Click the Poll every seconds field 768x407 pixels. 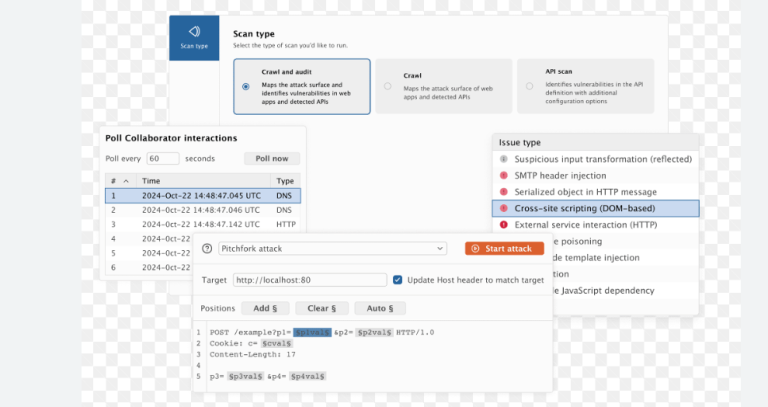pyautogui.click(x=163, y=159)
